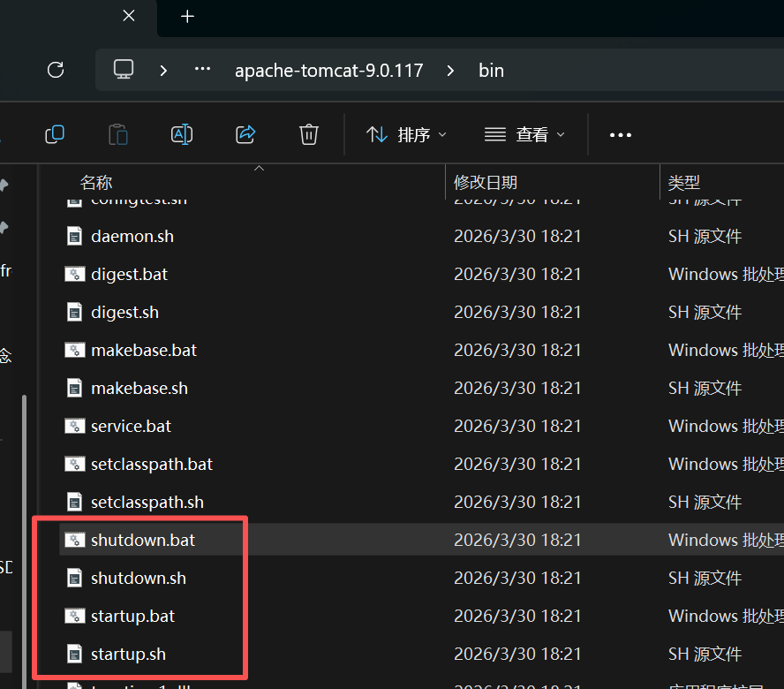Click the bin breadcrumb

(491, 71)
